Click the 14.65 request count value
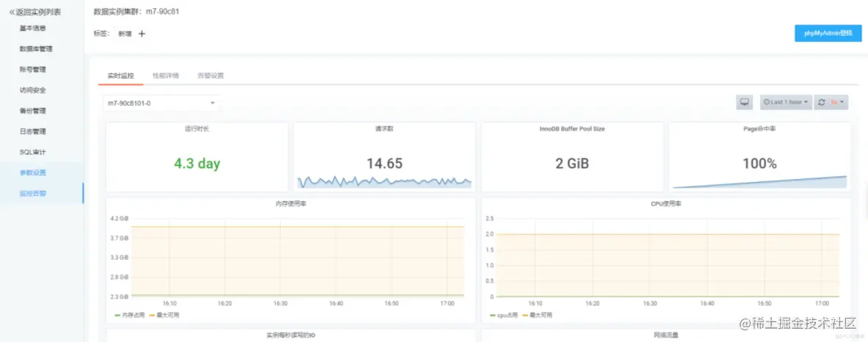This screenshot has height=342, width=868. (384, 164)
